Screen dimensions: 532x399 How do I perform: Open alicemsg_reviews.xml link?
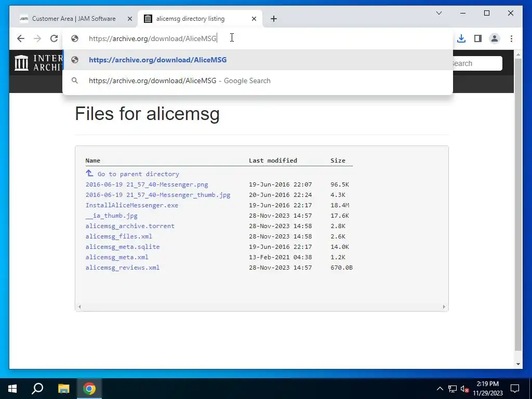point(123,268)
